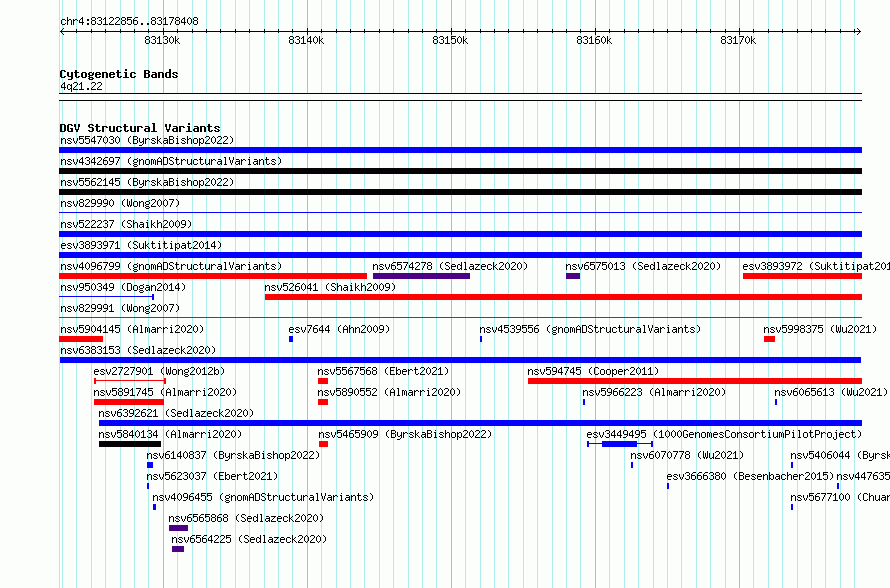Click the nsv829991 (Wong2007) text
This screenshot has width=890, height=588.
tap(120, 308)
